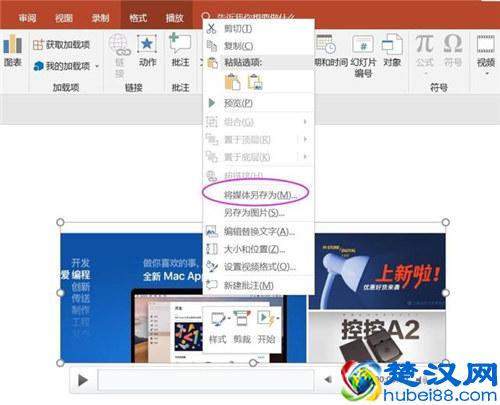This screenshot has height=405, width=500.
Task: Open 我的加载项 add-ins
Action: point(62,66)
